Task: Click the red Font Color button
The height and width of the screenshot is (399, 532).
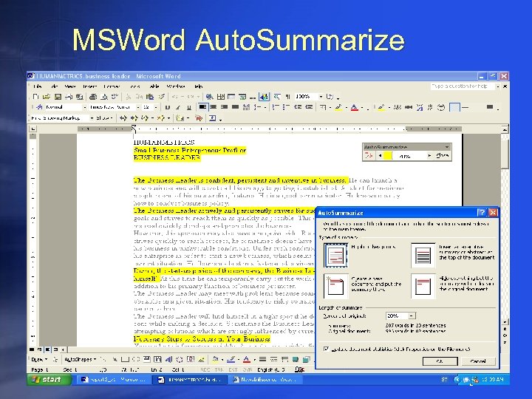Action: point(354,107)
